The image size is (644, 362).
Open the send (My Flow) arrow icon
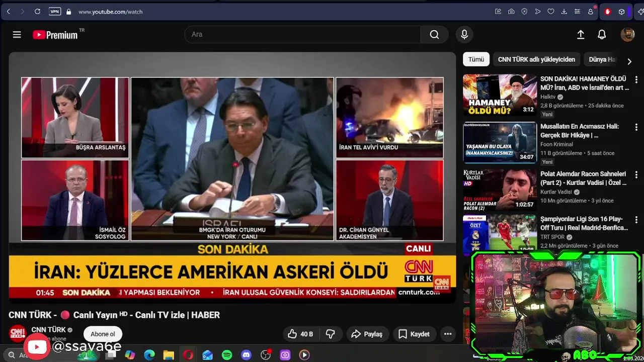point(538,12)
